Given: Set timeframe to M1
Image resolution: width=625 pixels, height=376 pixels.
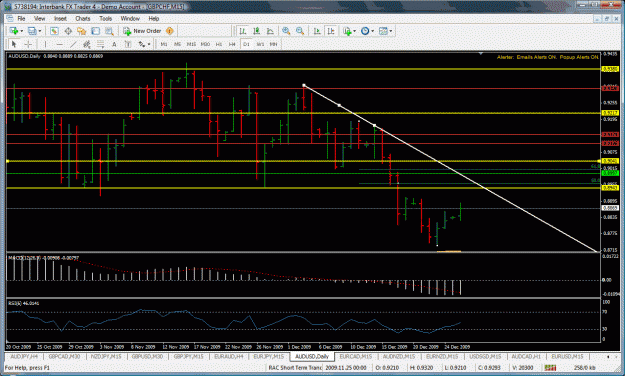Looking at the screenshot, I should [164, 44].
